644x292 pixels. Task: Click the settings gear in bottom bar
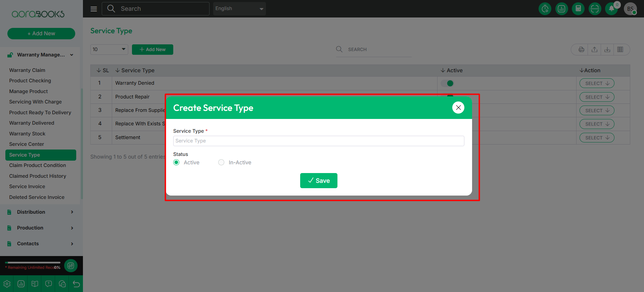(7, 284)
